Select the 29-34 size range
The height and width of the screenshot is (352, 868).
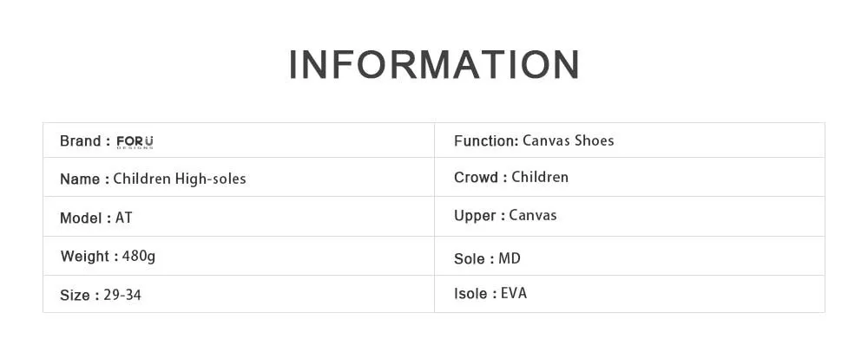[x=122, y=296]
